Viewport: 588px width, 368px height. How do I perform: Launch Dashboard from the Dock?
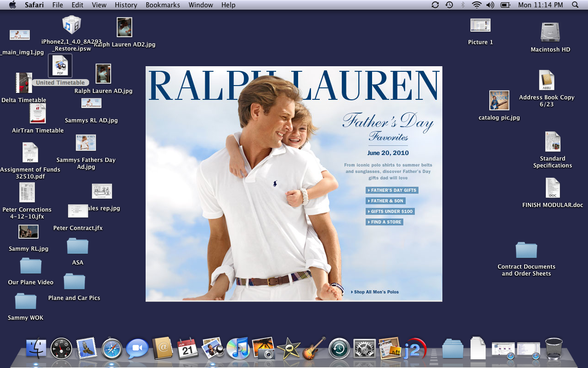[62, 349]
